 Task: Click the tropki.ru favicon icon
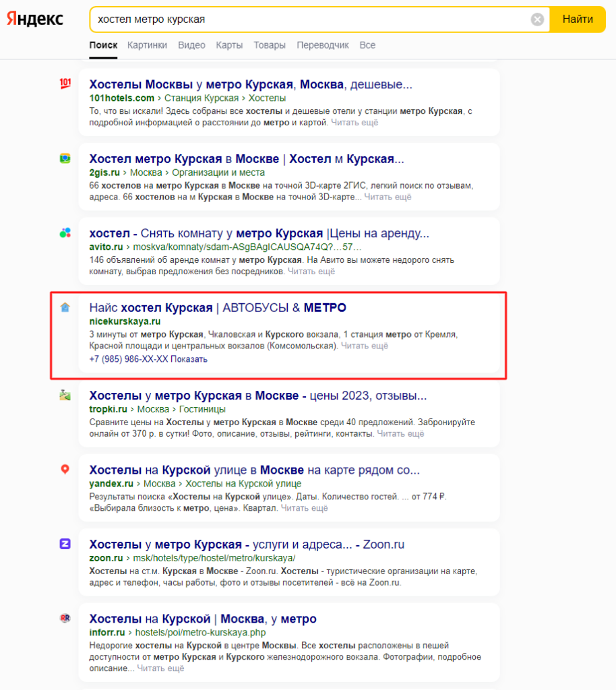65,395
